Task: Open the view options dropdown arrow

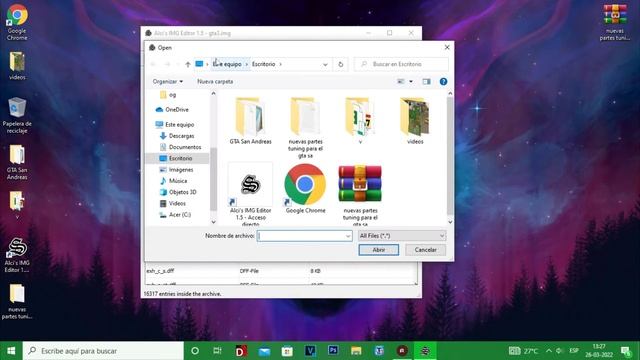Action: click(411, 82)
